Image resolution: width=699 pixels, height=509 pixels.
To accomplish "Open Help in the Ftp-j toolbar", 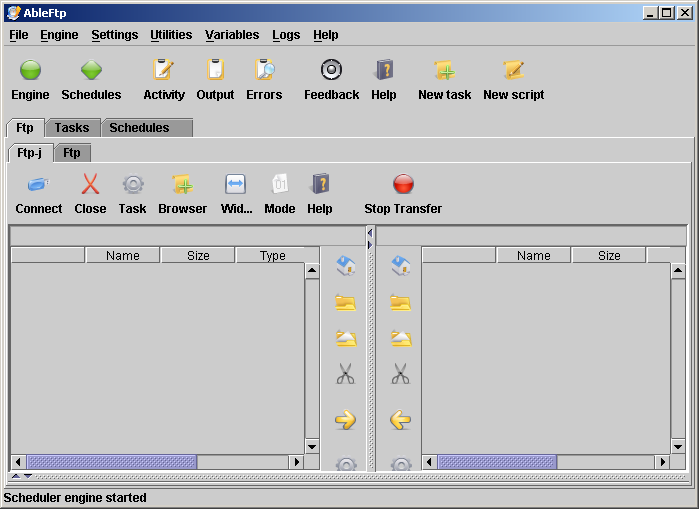I will point(320,184).
